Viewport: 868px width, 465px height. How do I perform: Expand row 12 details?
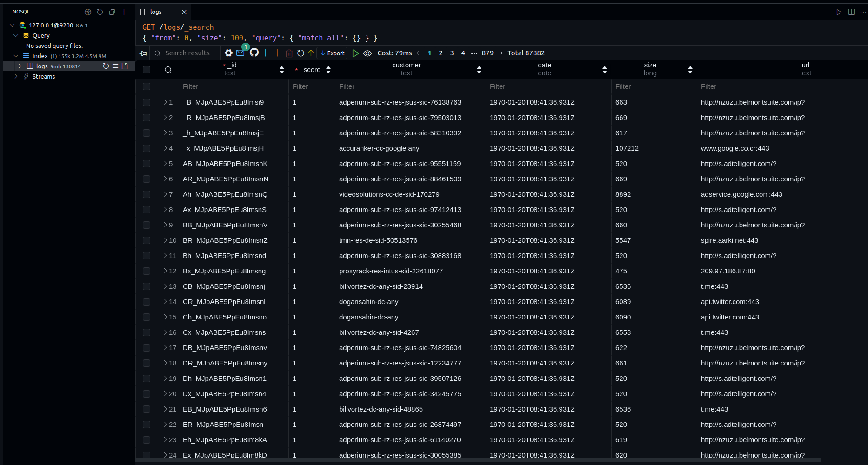[x=165, y=271]
